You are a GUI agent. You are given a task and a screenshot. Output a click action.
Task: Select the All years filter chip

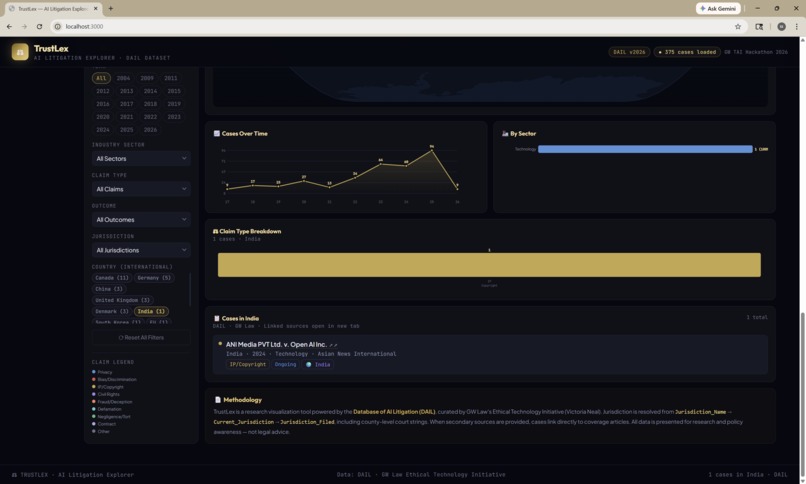pyautogui.click(x=101, y=78)
